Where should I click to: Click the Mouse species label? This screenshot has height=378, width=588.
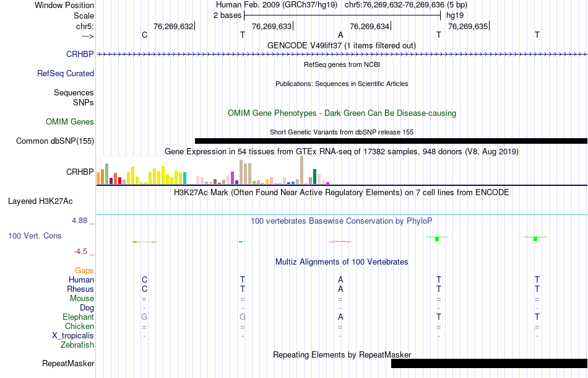82,299
